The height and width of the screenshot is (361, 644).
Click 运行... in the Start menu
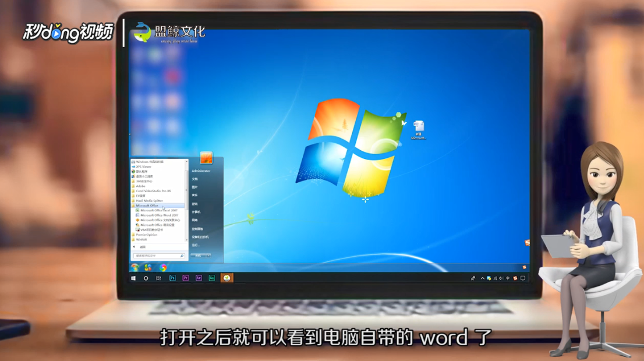click(x=196, y=245)
